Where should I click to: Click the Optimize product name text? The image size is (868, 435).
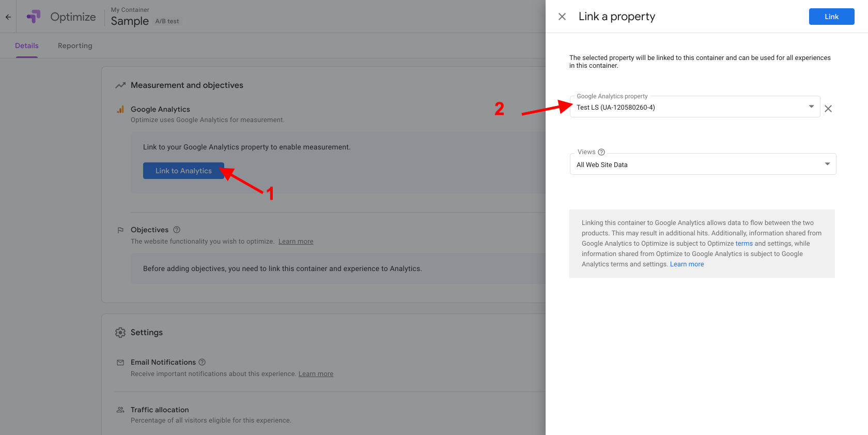click(x=73, y=17)
